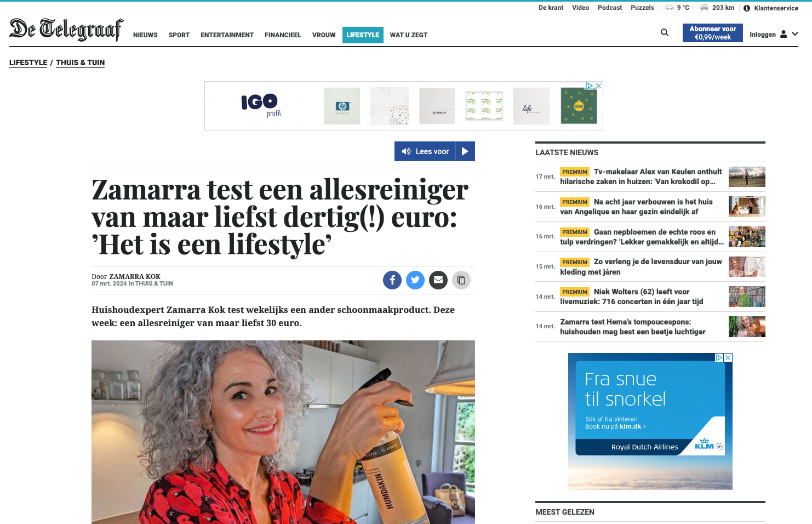Close the IGO profil banner ad
The width and height of the screenshot is (812, 524).
point(599,86)
